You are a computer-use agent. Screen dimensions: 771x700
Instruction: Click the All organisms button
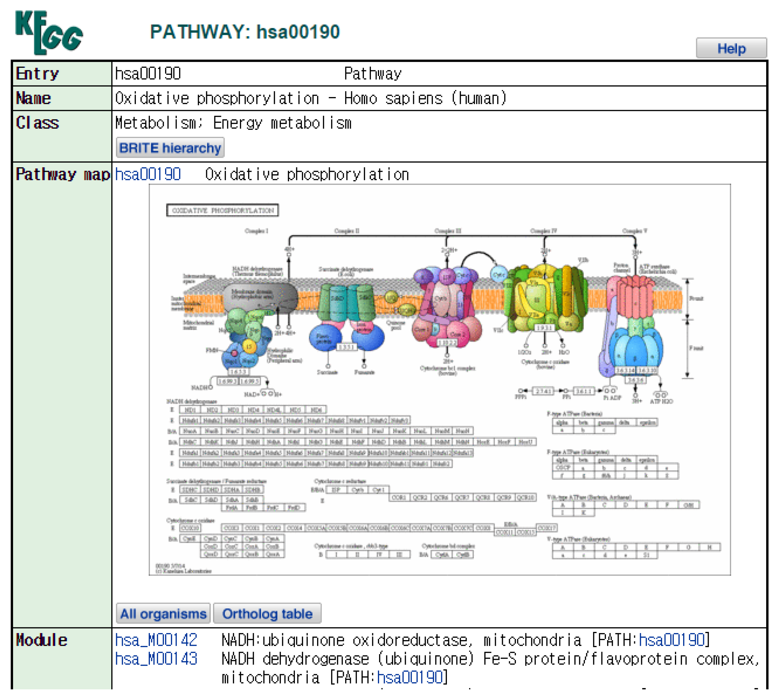tap(163, 614)
